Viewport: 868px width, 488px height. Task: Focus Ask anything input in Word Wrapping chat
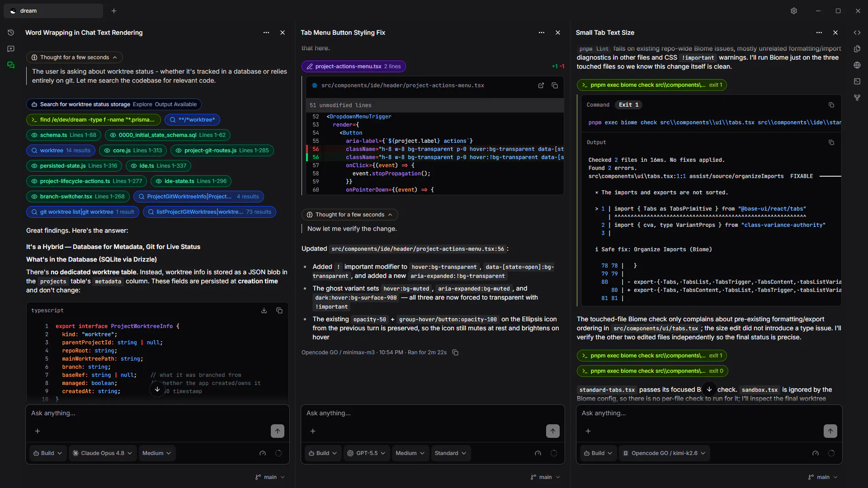pyautogui.click(x=157, y=413)
